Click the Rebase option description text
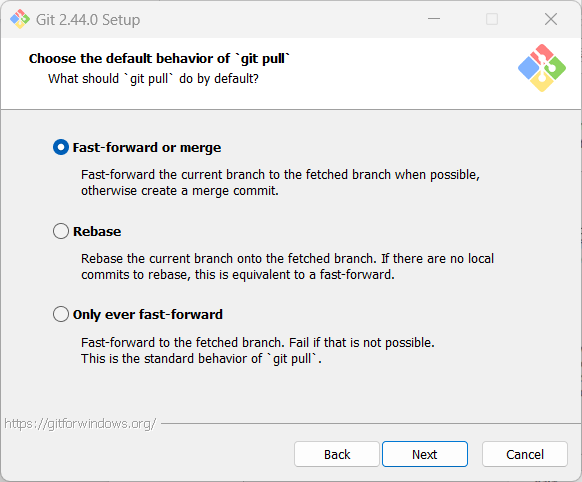Viewport: 582px width, 482px height. [287, 266]
